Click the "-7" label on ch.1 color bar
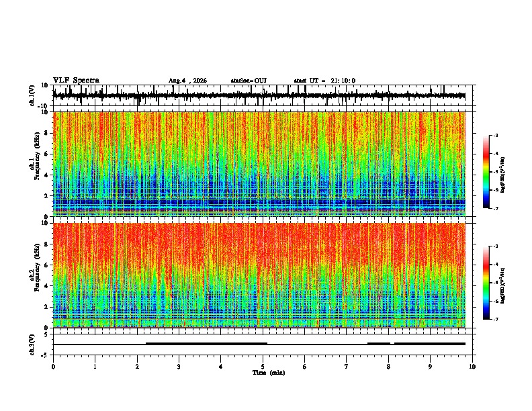 tap(495, 208)
